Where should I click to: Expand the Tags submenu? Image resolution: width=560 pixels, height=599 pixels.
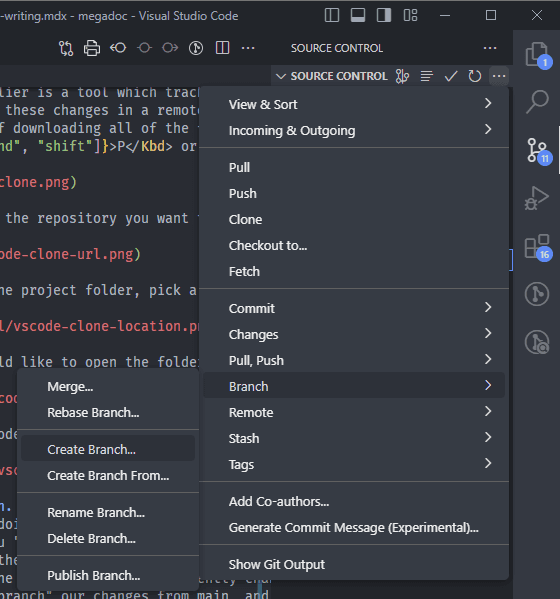coord(354,464)
